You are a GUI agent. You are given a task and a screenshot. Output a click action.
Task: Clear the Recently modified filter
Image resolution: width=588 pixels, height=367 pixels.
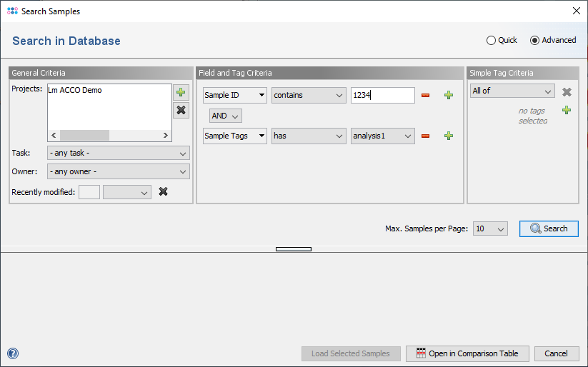(163, 191)
